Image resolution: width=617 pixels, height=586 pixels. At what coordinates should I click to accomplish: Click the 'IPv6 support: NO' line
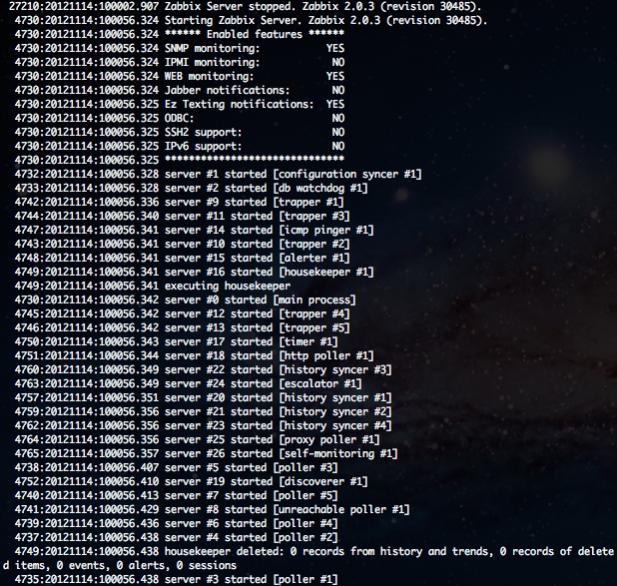click(x=179, y=146)
